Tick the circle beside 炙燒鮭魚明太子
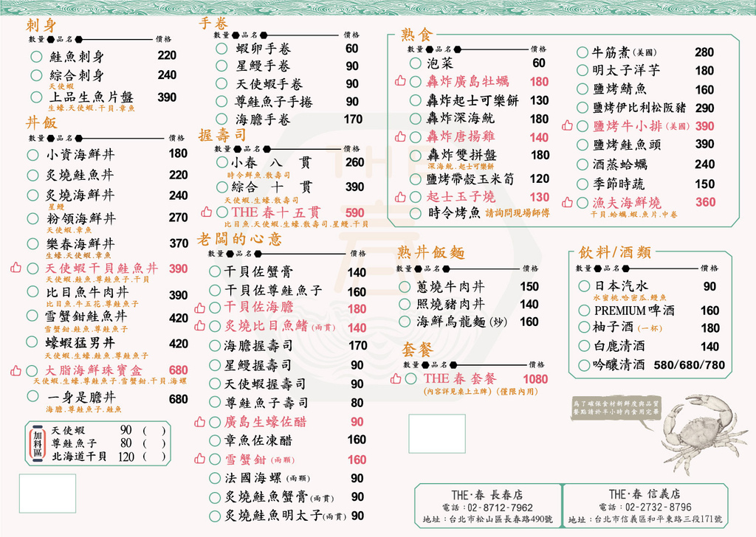 [x=215, y=516]
